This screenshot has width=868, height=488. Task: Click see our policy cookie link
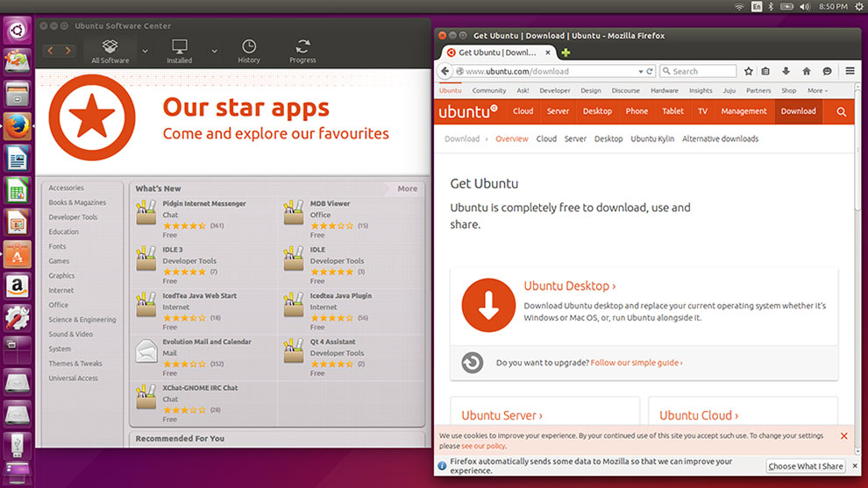[x=483, y=446]
